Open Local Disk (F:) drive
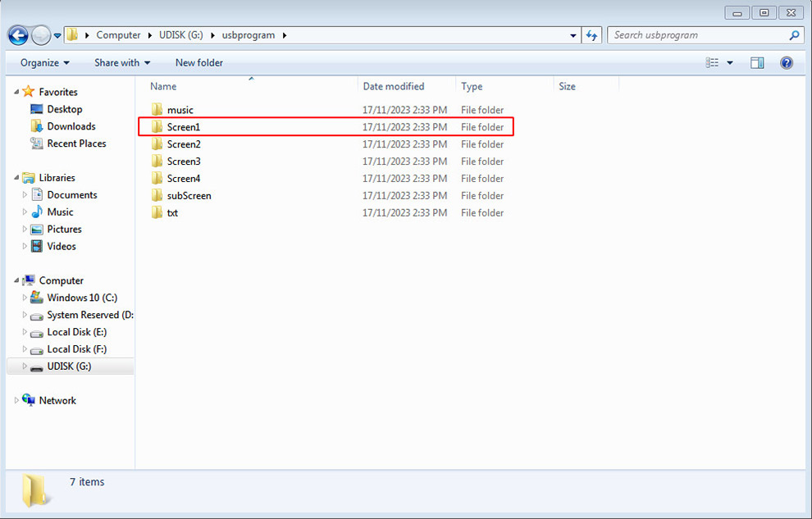The height and width of the screenshot is (519, 812). pyautogui.click(x=76, y=348)
